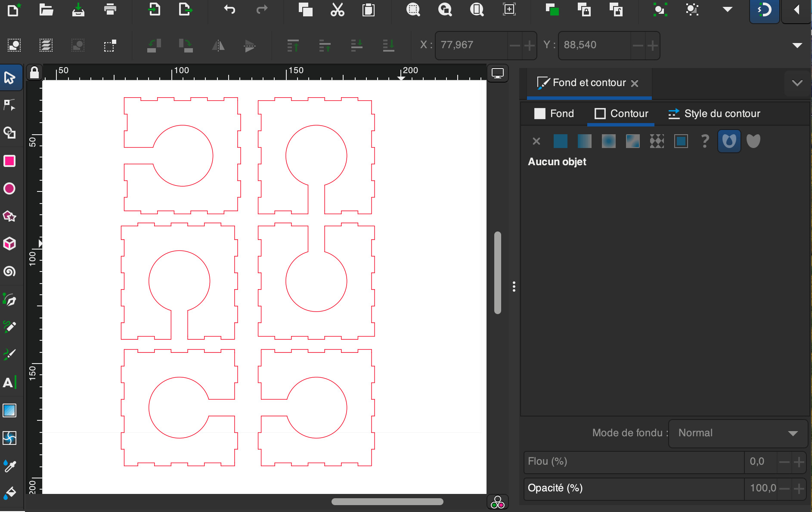Screen dimensions: 812x512
Task: Expand the commands bar overflow arrow
Action: pyautogui.click(x=728, y=9)
